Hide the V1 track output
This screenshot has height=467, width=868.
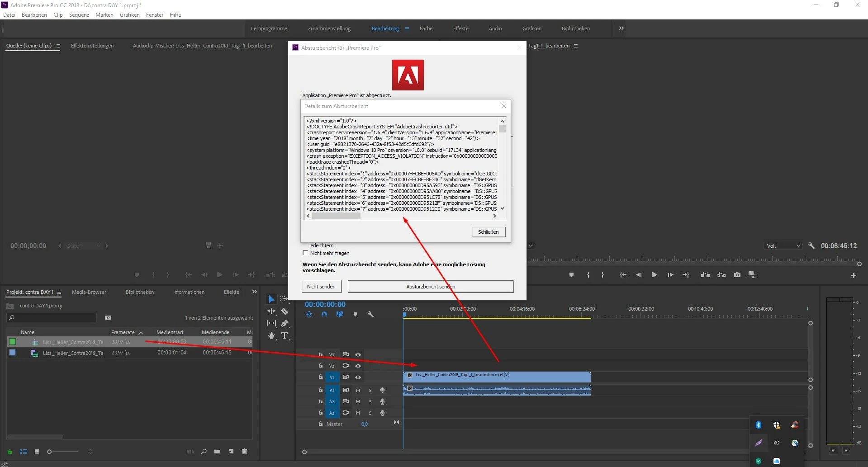click(x=358, y=377)
